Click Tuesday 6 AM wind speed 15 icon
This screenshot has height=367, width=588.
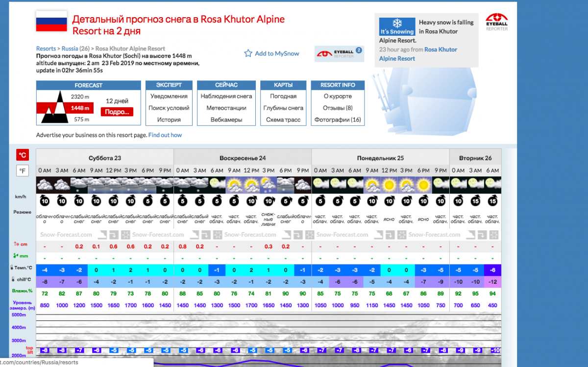click(492, 201)
